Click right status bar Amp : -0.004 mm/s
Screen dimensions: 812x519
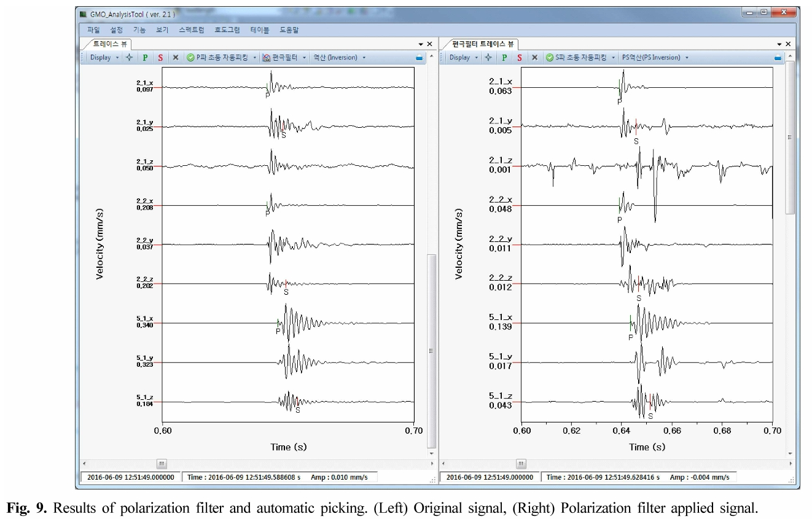(699, 477)
